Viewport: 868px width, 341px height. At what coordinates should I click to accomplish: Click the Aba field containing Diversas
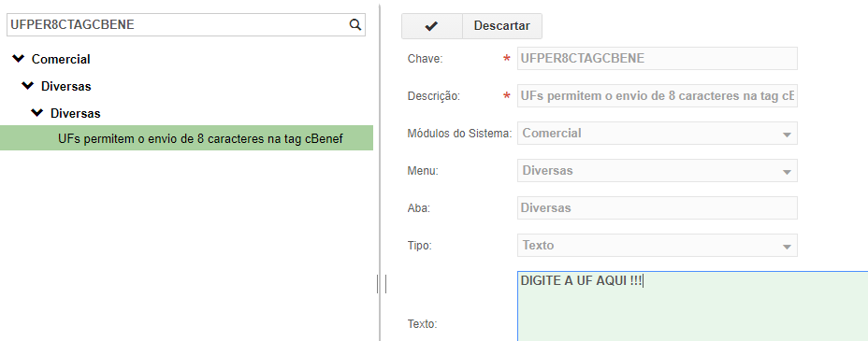point(658,207)
